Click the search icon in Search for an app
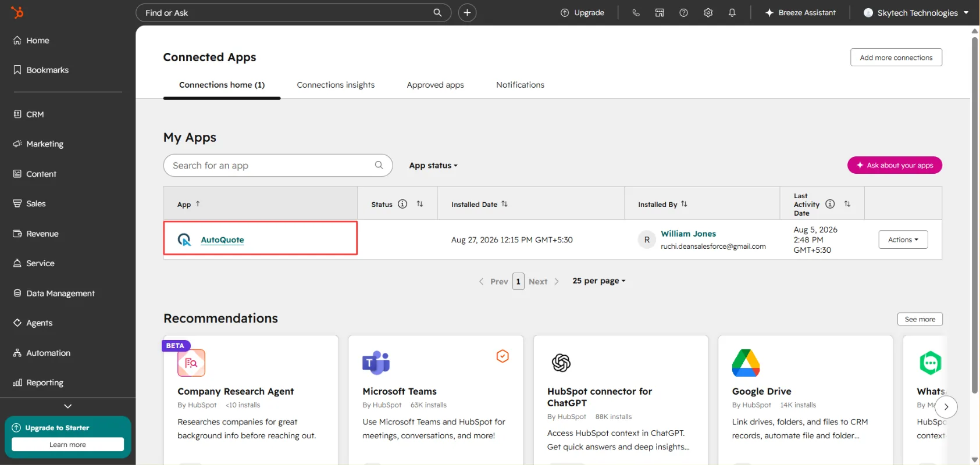Viewport: 980px width, 465px height. (x=379, y=165)
